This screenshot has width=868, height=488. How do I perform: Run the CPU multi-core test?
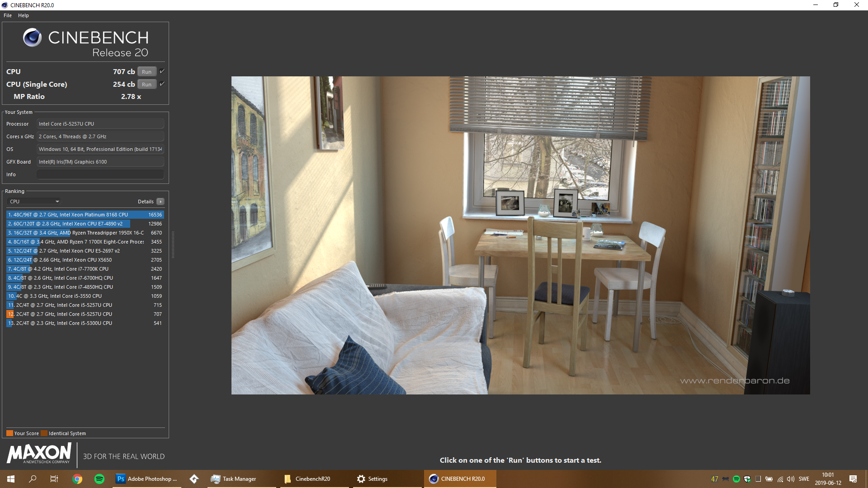pyautogui.click(x=146, y=72)
